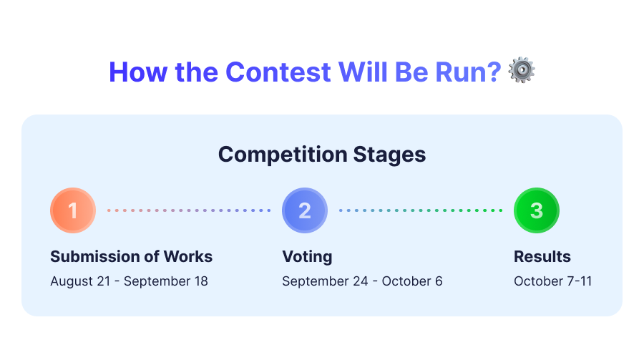644x345 pixels.
Task: Click the word 'How' in main heading
Action: point(138,72)
